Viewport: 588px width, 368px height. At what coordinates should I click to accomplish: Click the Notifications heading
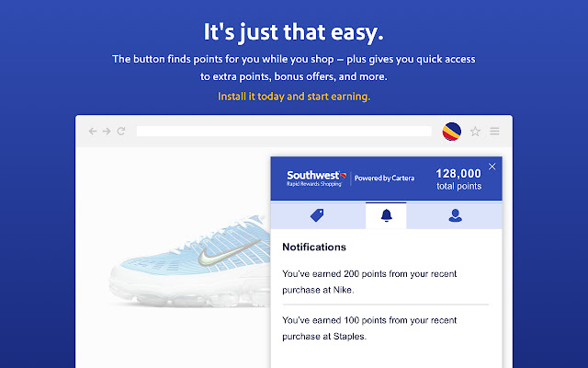[x=314, y=247]
